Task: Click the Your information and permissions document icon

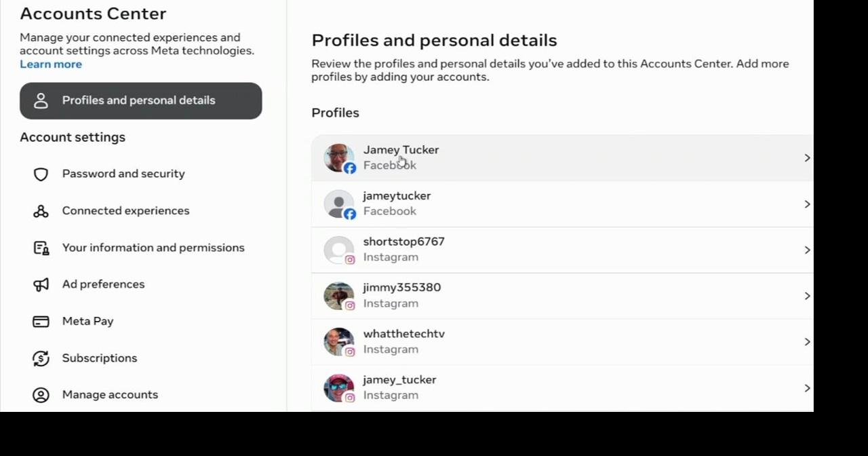Action: click(41, 248)
